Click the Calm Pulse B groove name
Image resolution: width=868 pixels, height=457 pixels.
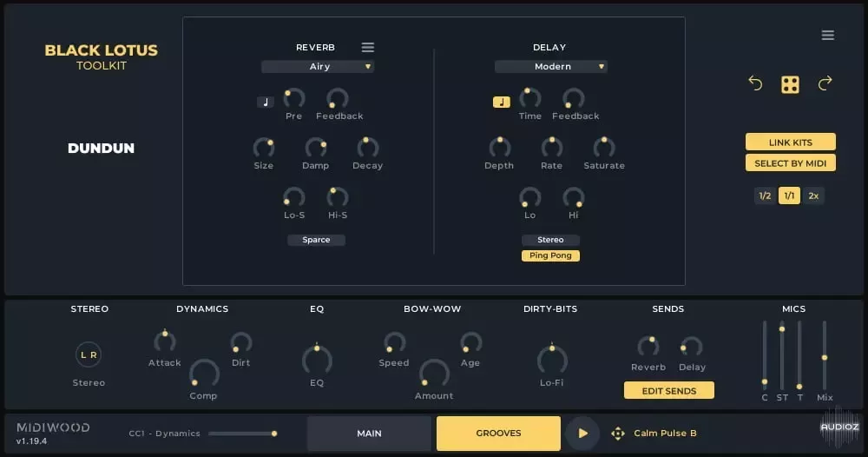(665, 434)
